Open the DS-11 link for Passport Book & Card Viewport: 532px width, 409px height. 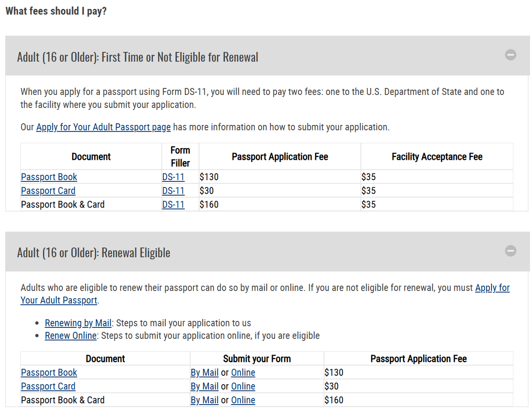(x=173, y=204)
